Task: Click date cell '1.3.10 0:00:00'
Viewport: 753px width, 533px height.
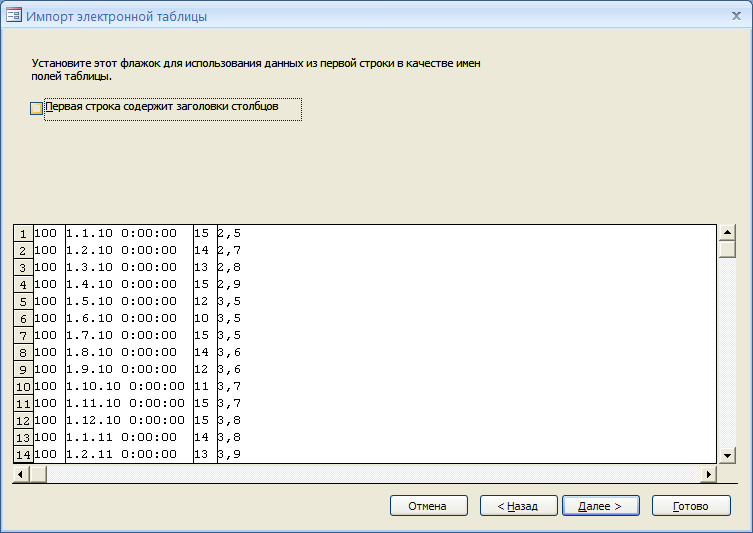Action: point(129,267)
